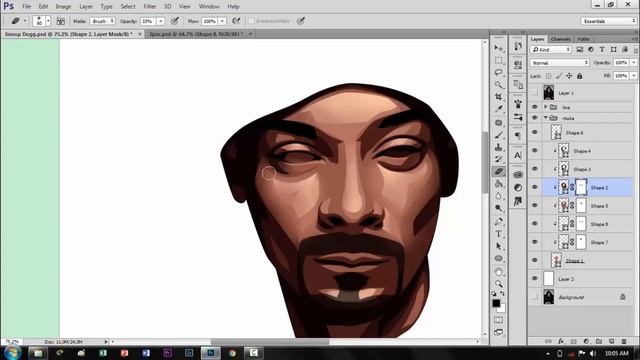This screenshot has width=640, height=360.
Task: Select the Blur tool
Action: 498,196
